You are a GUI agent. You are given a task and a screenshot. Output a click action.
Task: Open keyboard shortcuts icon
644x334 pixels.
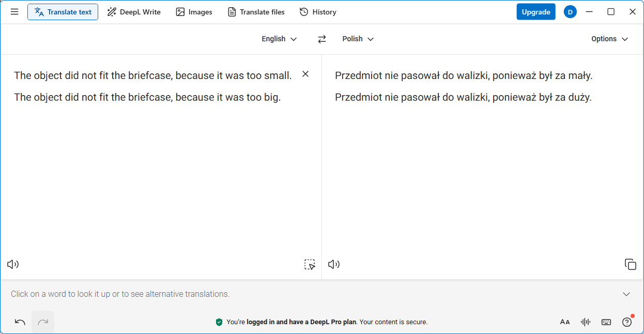606,322
